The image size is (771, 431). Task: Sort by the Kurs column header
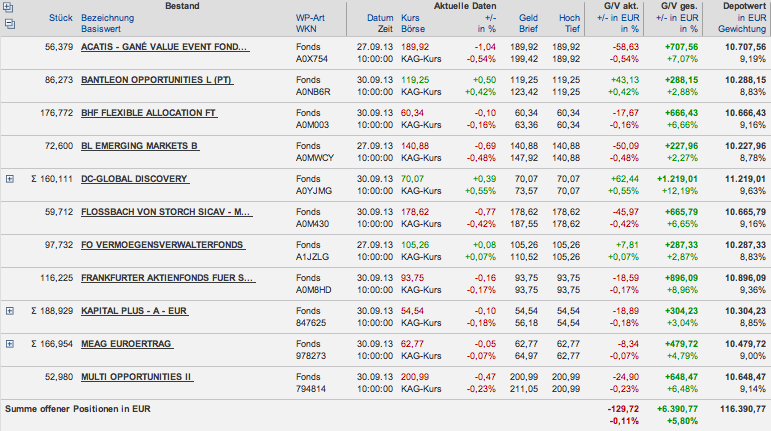pos(410,19)
